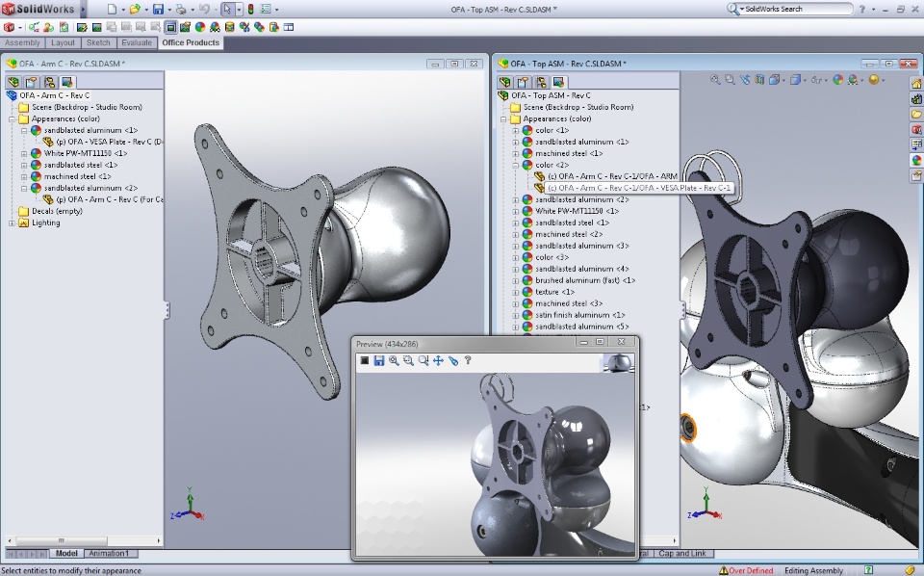Click the Stop render square in Preview window
The width and height of the screenshot is (924, 576).
tap(364, 360)
